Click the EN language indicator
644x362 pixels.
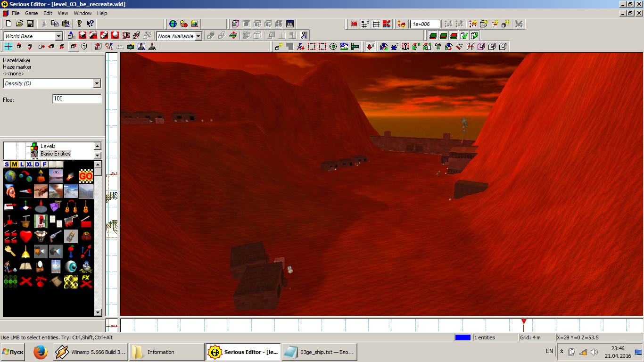[549, 352]
